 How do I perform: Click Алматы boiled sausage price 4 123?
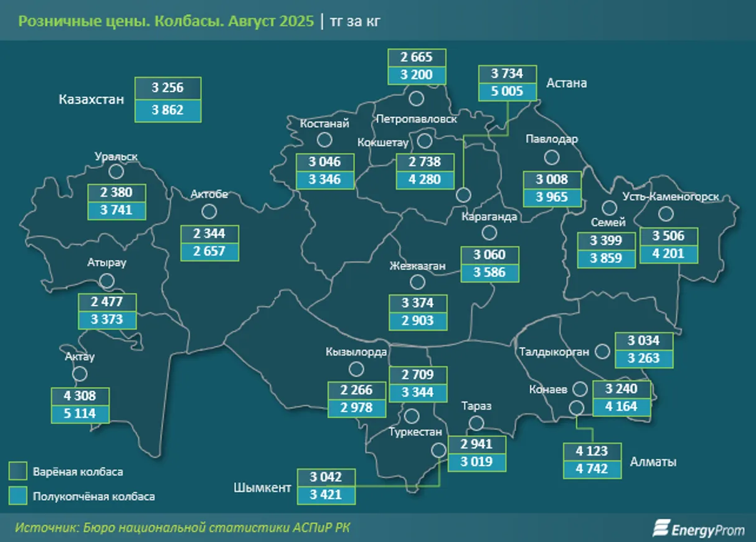click(592, 451)
